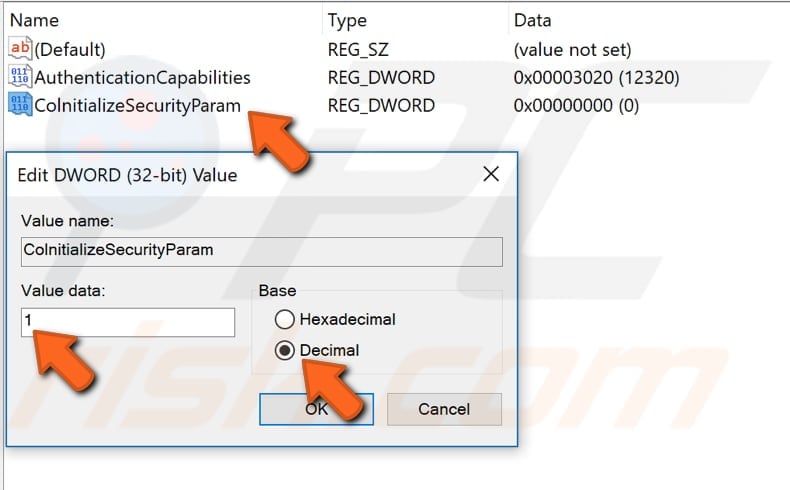Sort by the Data column header
This screenshot has height=490, width=790.
coord(533,20)
